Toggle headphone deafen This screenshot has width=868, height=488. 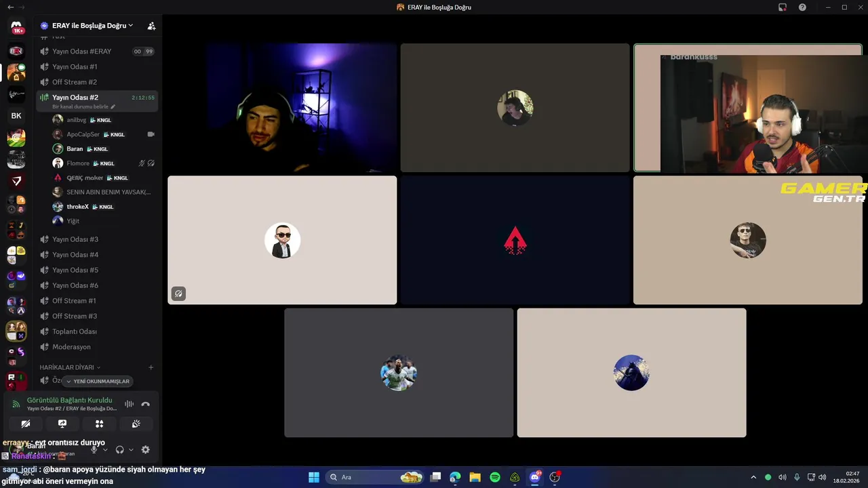(119, 449)
